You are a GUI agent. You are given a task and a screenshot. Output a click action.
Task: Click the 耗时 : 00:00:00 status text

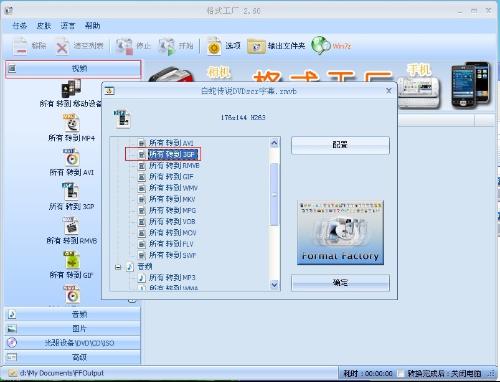tap(368, 373)
